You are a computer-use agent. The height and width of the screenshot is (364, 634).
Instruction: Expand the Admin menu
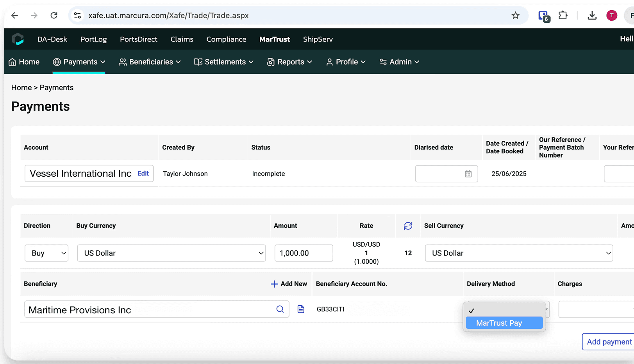400,62
